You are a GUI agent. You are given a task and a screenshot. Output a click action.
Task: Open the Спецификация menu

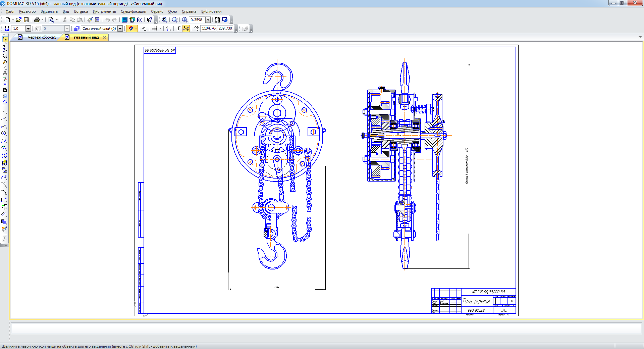pyautogui.click(x=133, y=11)
